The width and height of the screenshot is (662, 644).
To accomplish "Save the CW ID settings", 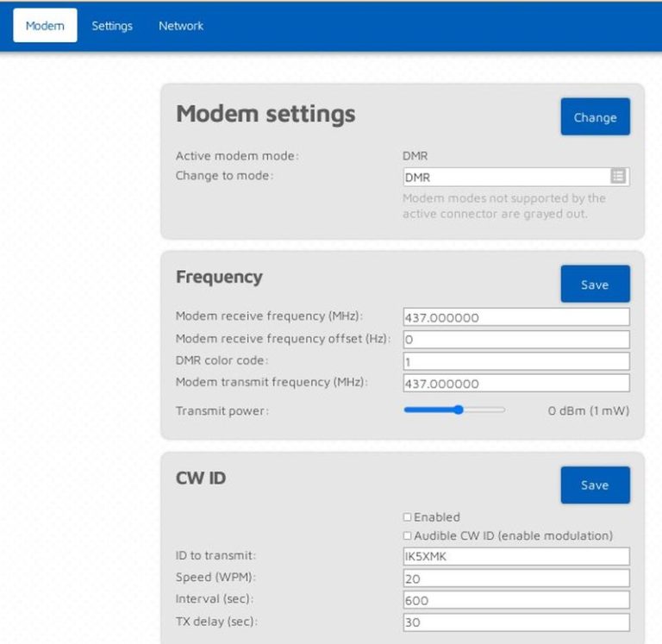I will (x=596, y=485).
